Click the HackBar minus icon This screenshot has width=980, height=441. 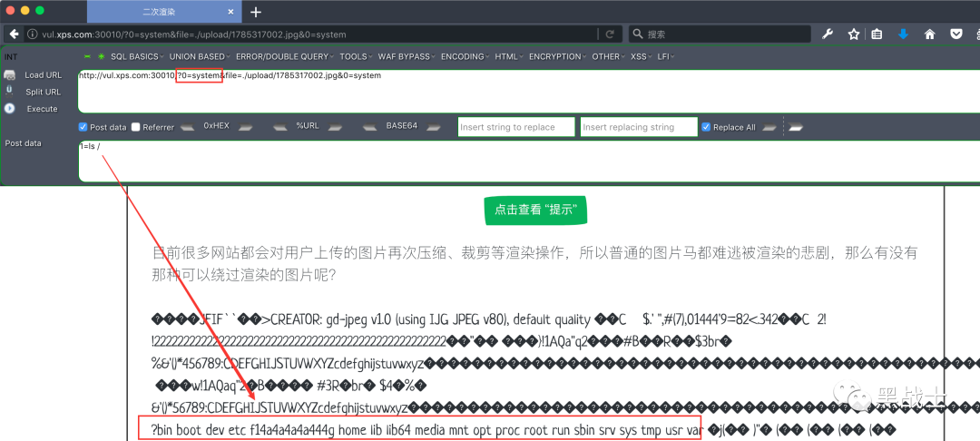[87, 56]
